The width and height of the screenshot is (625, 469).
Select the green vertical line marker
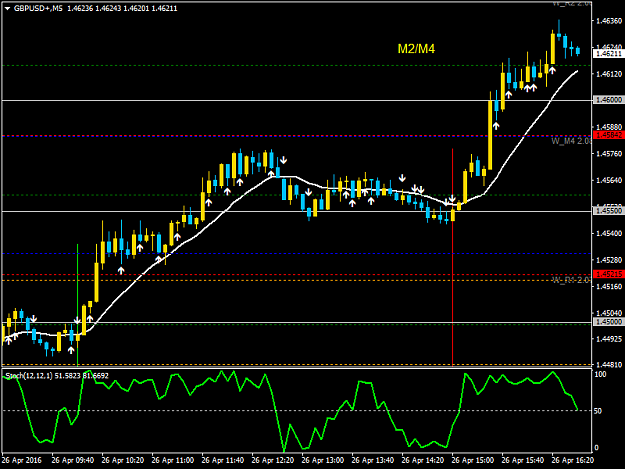coord(77,305)
